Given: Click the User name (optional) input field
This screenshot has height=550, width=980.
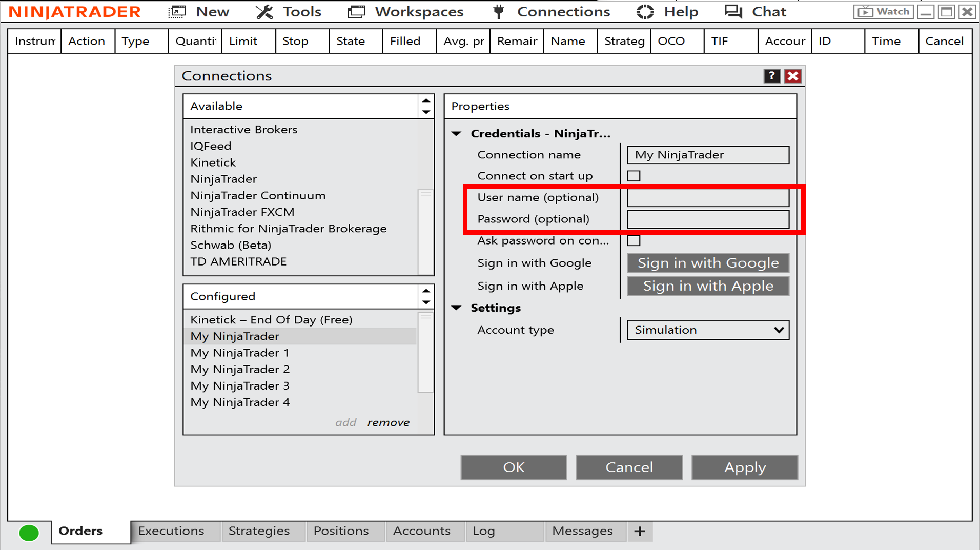Looking at the screenshot, I should click(x=708, y=197).
